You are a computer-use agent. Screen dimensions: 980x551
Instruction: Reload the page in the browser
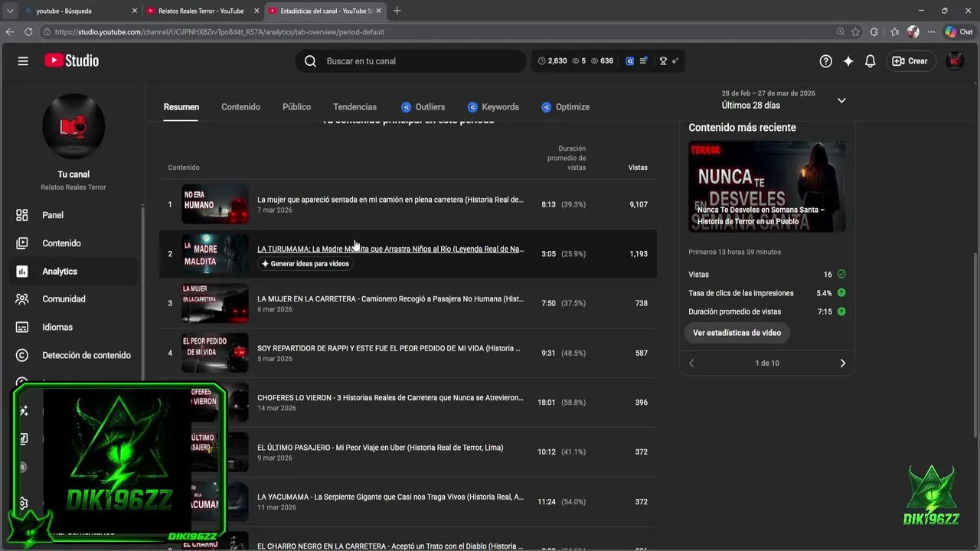(x=28, y=32)
